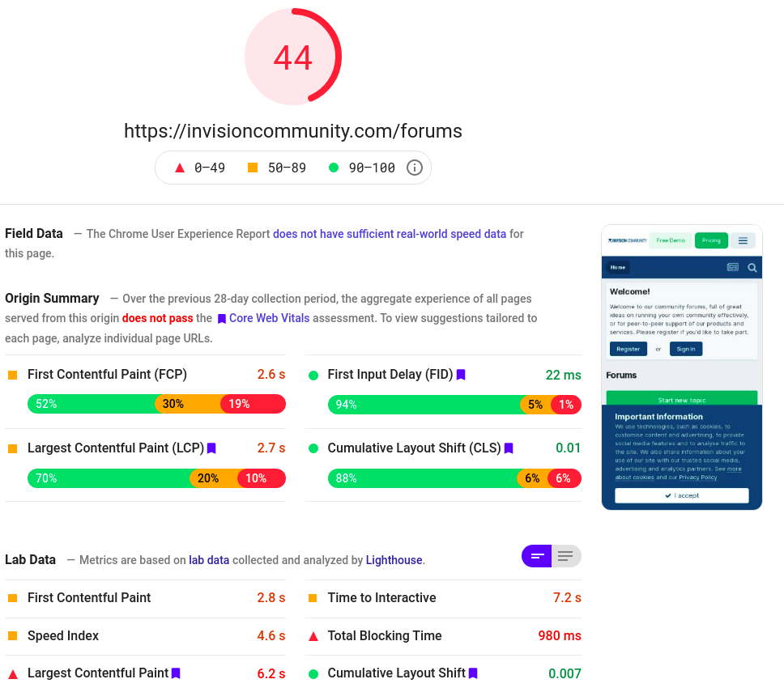Image resolution: width=784 pixels, height=692 pixels.
Task: Click the performance score gauge showing 44
Action: coord(293,57)
